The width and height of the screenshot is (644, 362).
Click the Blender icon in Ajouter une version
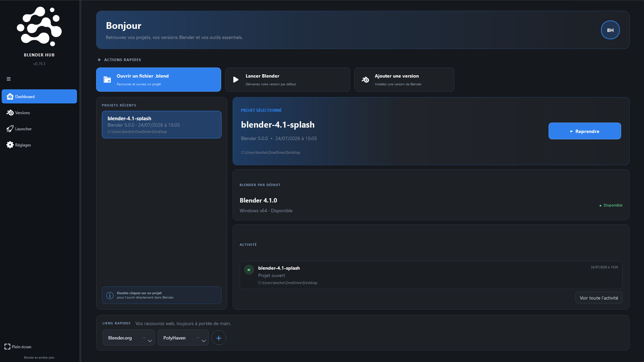pos(365,80)
